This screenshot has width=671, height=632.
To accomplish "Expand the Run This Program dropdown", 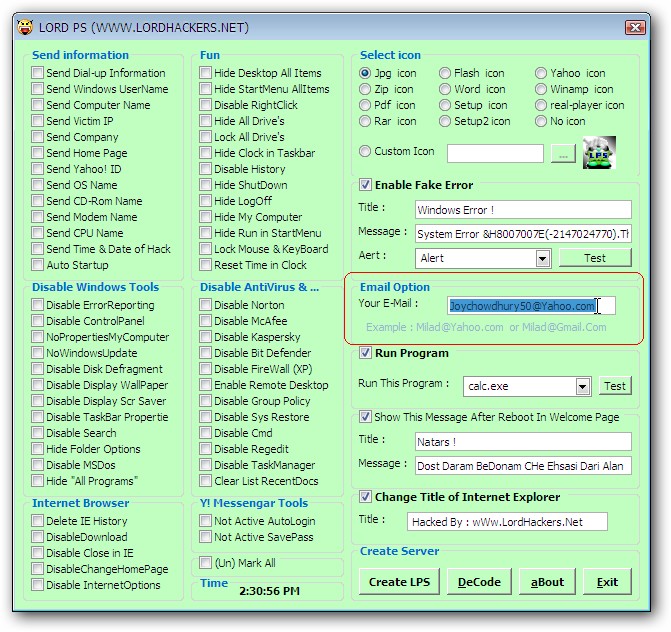I will coord(583,386).
